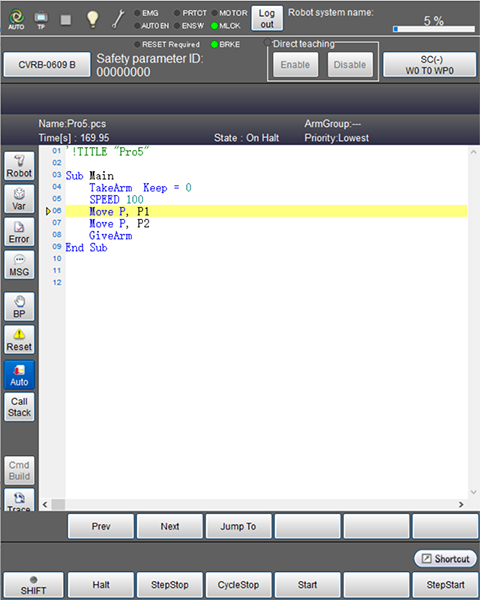The width and height of the screenshot is (480, 600).
Task: Select the Auto mode sidebar button
Action: tap(19, 375)
